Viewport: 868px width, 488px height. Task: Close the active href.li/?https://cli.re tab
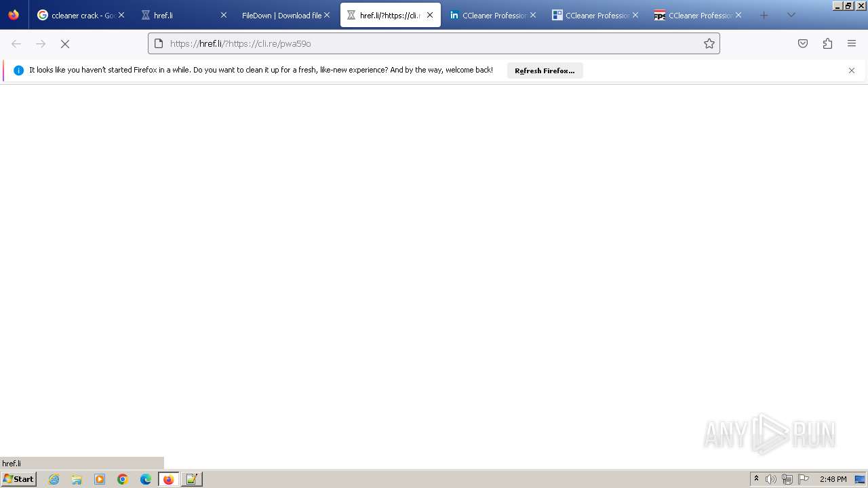pyautogui.click(x=430, y=15)
